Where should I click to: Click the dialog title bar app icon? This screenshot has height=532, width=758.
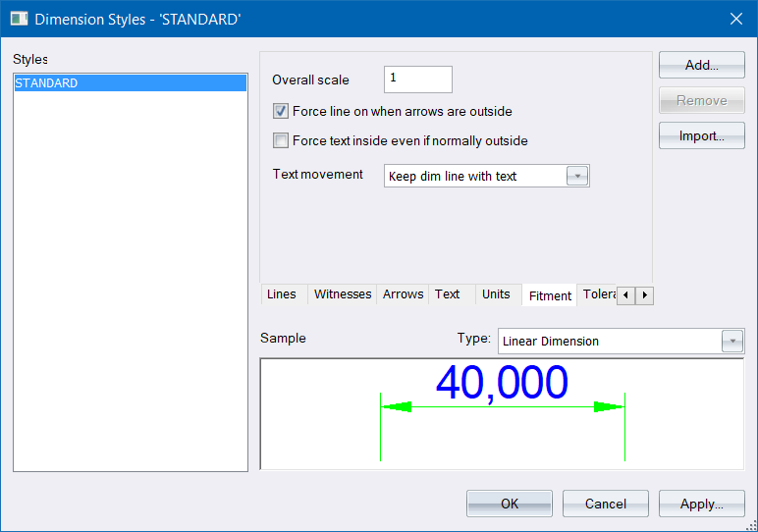pyautogui.click(x=19, y=19)
